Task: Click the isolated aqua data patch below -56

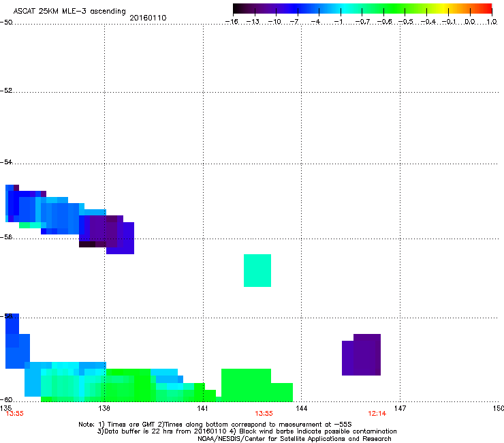Action: 257,271
